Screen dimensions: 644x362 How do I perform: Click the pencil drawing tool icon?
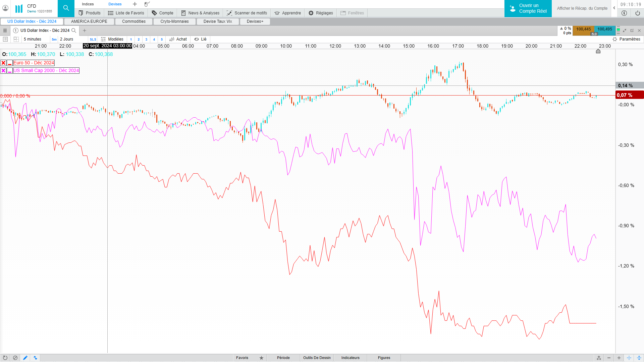pyautogui.click(x=25, y=358)
